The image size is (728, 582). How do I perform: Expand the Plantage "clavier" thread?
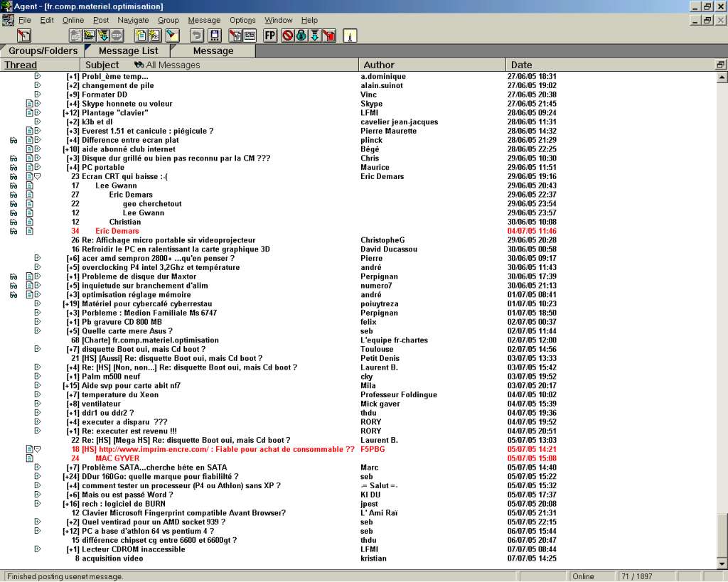38,113
